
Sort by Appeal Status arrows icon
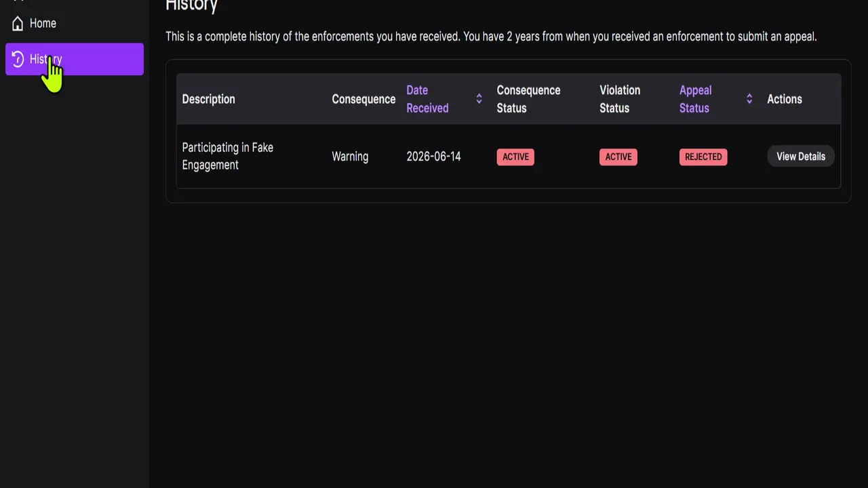tap(749, 99)
